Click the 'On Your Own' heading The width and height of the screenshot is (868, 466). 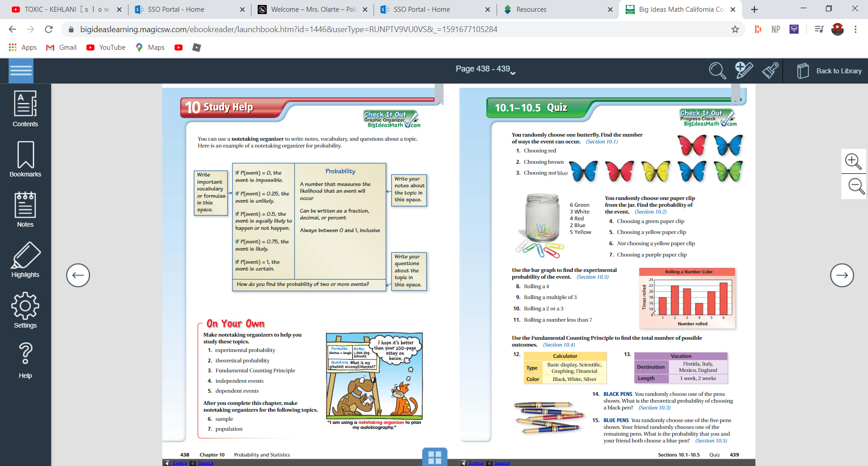[x=236, y=323]
